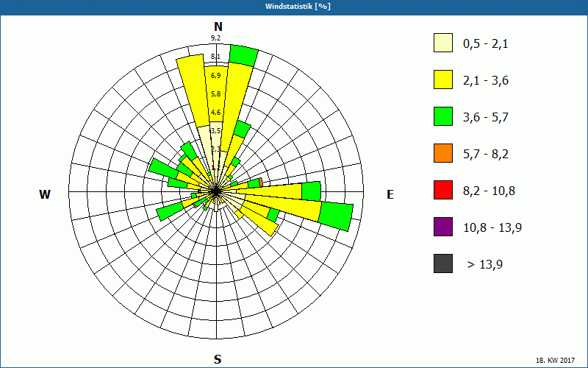Click the pale yellow 0,5 - 2,1 legend swatch
The image size is (588, 368).
(x=443, y=43)
